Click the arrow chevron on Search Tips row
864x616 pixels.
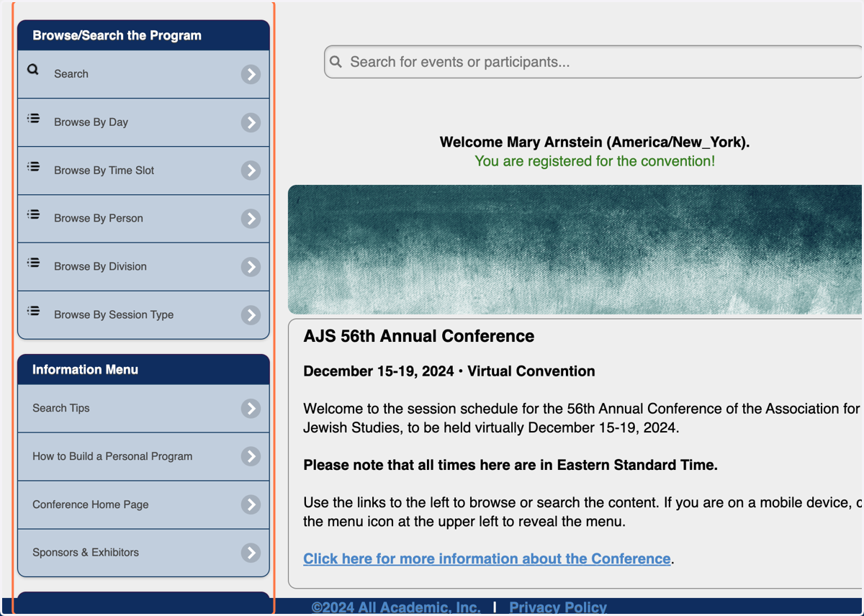(251, 409)
